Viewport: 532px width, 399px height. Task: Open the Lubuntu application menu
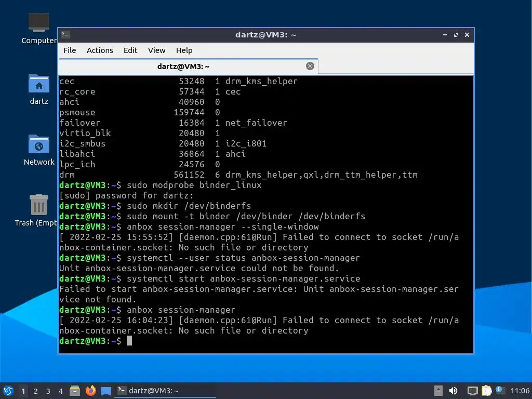point(8,391)
